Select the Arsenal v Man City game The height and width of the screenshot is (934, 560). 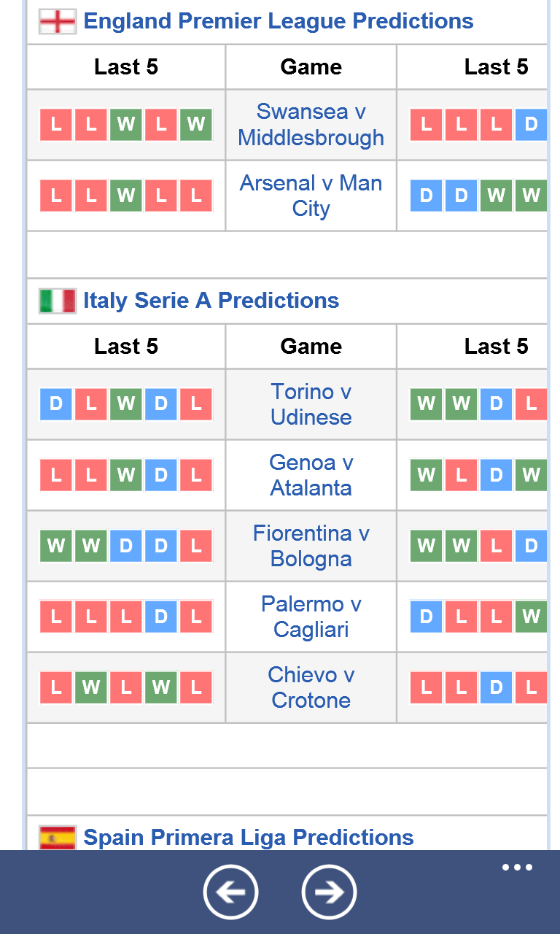click(311, 196)
